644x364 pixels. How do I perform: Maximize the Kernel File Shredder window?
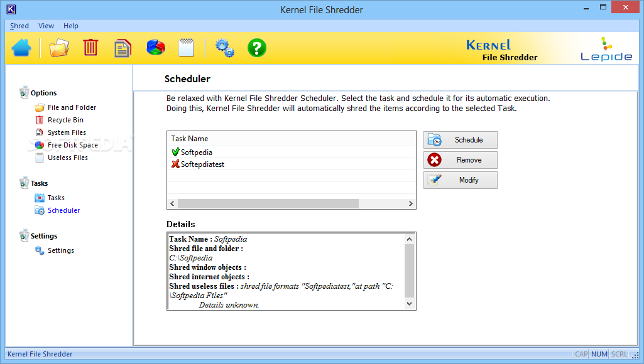603,8
